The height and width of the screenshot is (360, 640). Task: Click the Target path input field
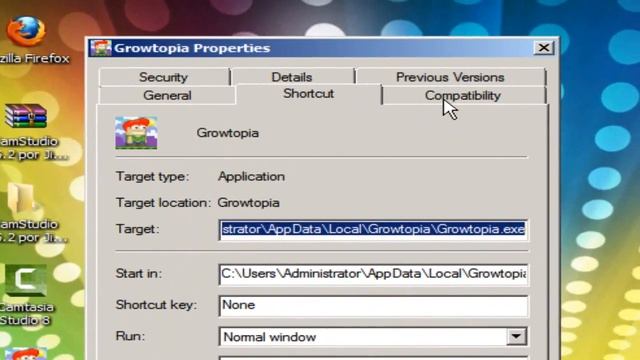tap(373, 229)
